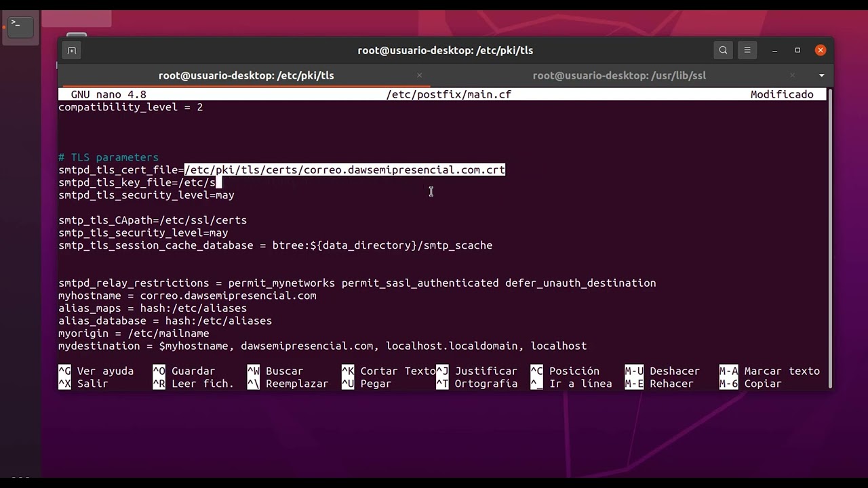Minimize the terminal window

(774, 50)
